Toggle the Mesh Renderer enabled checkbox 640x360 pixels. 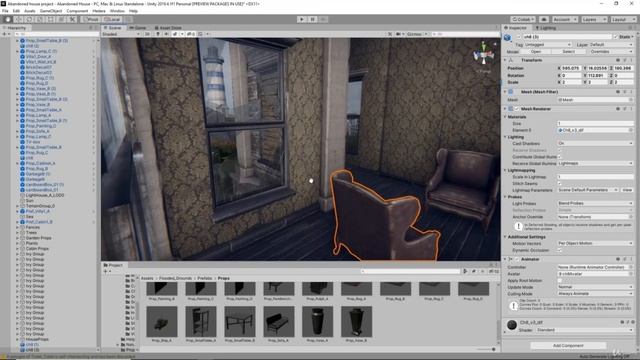click(517, 109)
